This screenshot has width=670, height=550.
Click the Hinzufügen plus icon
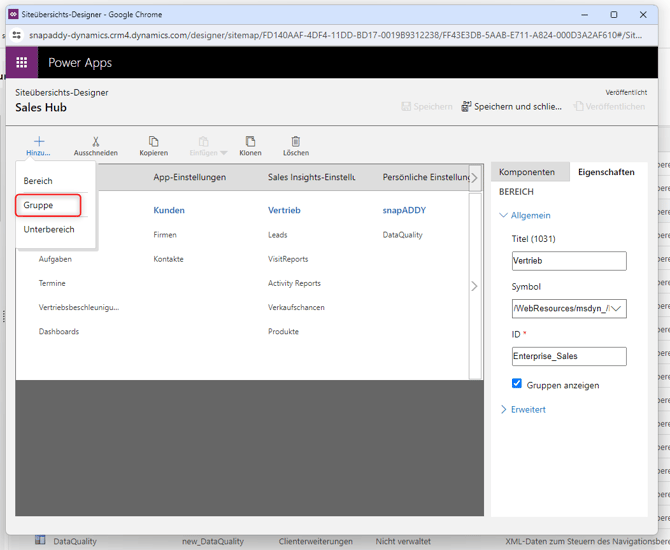coord(39,142)
